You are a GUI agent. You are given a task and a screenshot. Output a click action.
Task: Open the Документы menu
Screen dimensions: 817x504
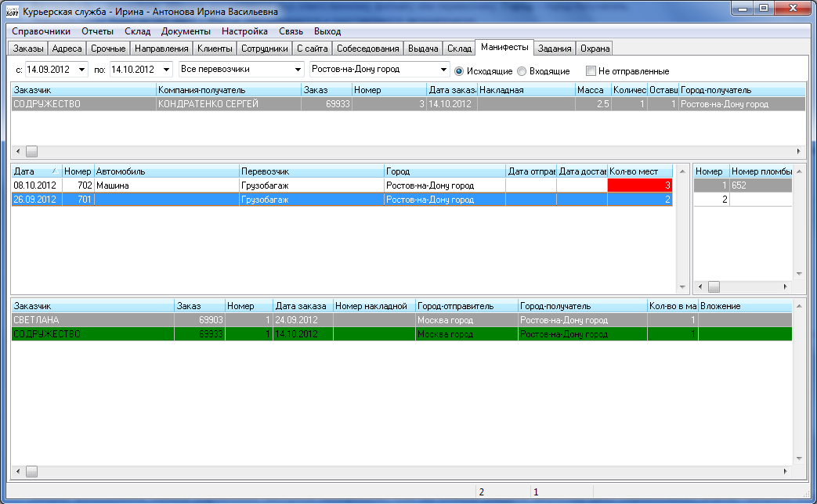click(x=186, y=31)
